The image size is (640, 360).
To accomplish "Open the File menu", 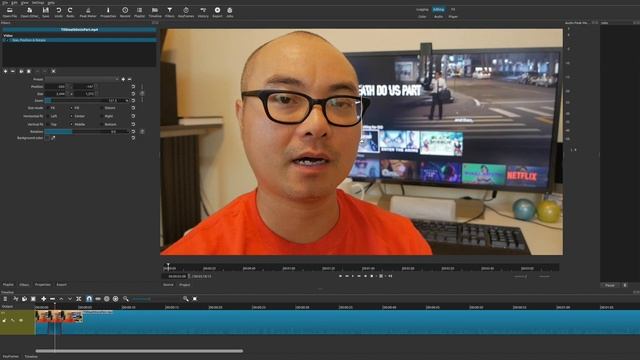I will pyautogui.click(x=5, y=2).
